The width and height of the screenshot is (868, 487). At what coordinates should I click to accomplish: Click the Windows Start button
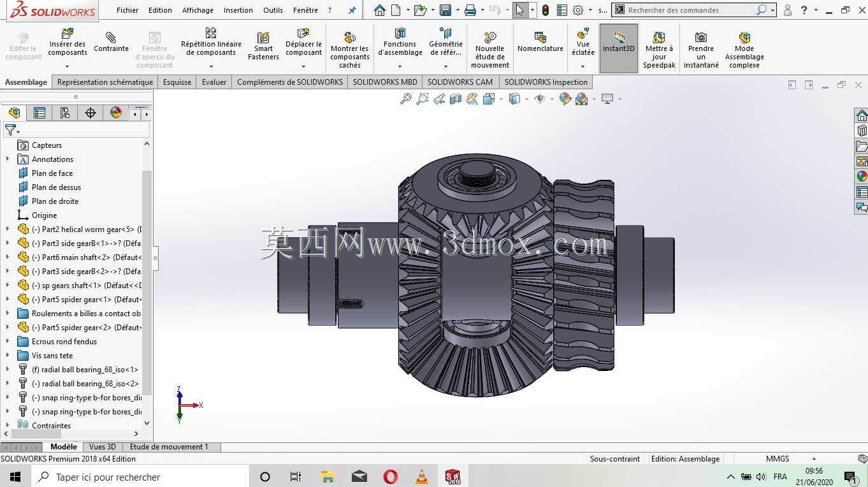15,477
